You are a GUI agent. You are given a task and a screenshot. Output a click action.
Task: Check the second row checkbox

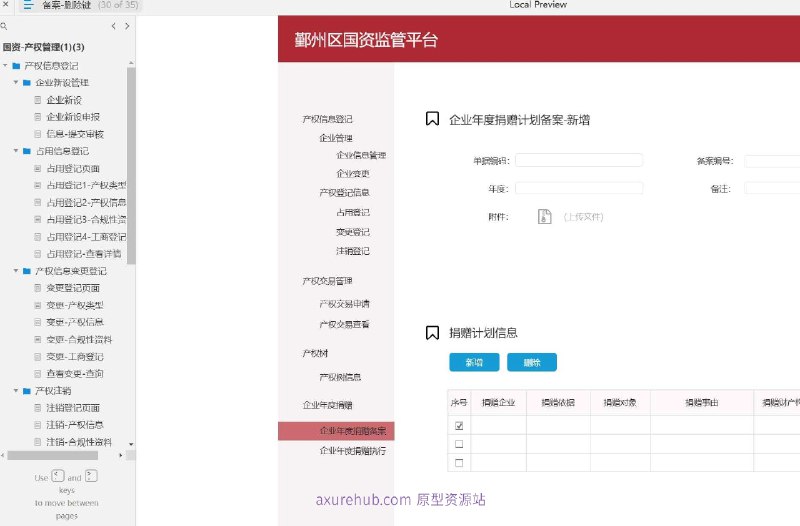(x=459, y=444)
